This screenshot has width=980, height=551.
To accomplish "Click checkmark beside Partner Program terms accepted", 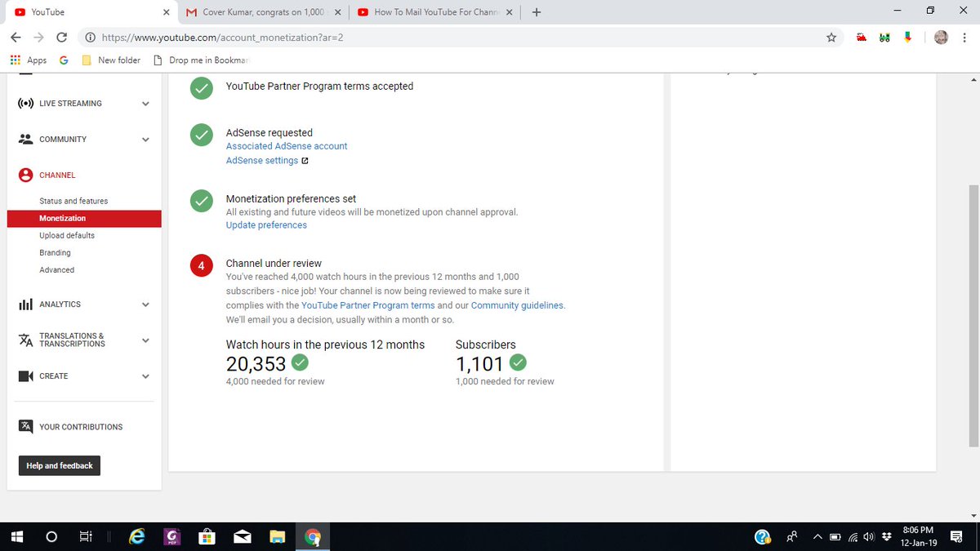I will click(x=201, y=88).
